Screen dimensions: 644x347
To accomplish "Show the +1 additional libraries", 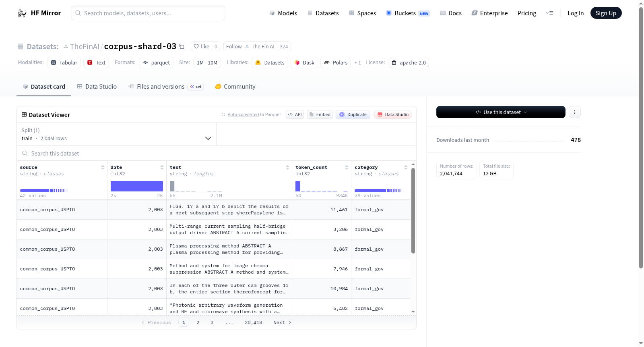I will point(357,62).
